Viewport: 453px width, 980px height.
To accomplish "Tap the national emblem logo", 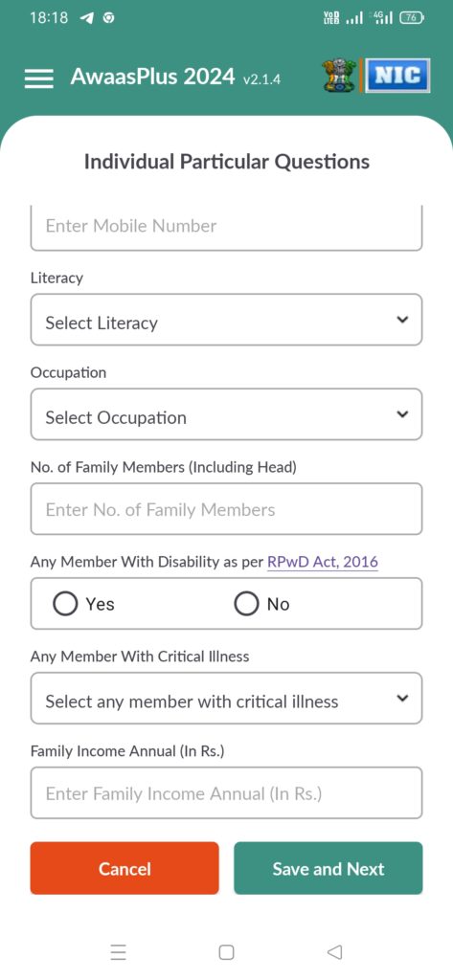I will pos(338,76).
